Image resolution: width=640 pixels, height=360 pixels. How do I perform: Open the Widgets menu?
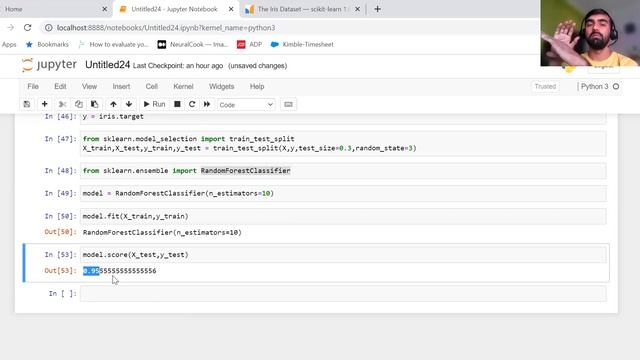[x=222, y=87]
